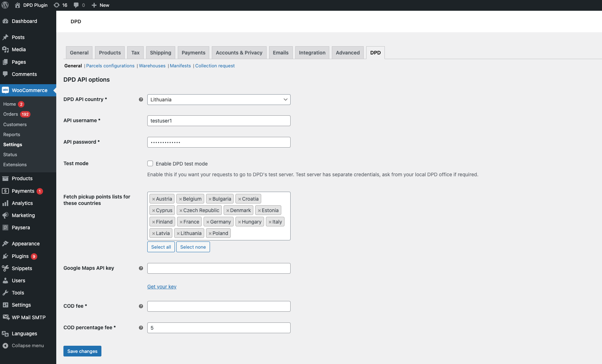Image resolution: width=602 pixels, height=364 pixels.
Task: Remove Germany tag from pickup list
Action: [x=208, y=222]
